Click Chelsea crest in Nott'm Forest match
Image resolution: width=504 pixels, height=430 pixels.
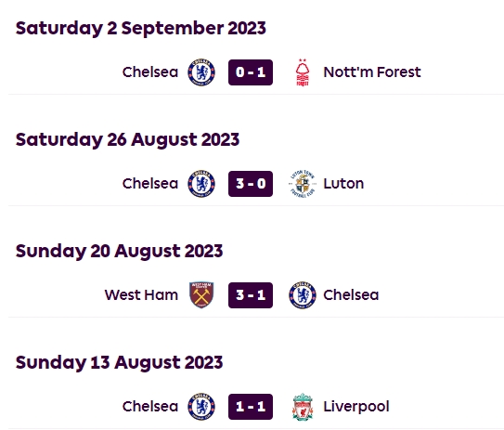point(201,72)
